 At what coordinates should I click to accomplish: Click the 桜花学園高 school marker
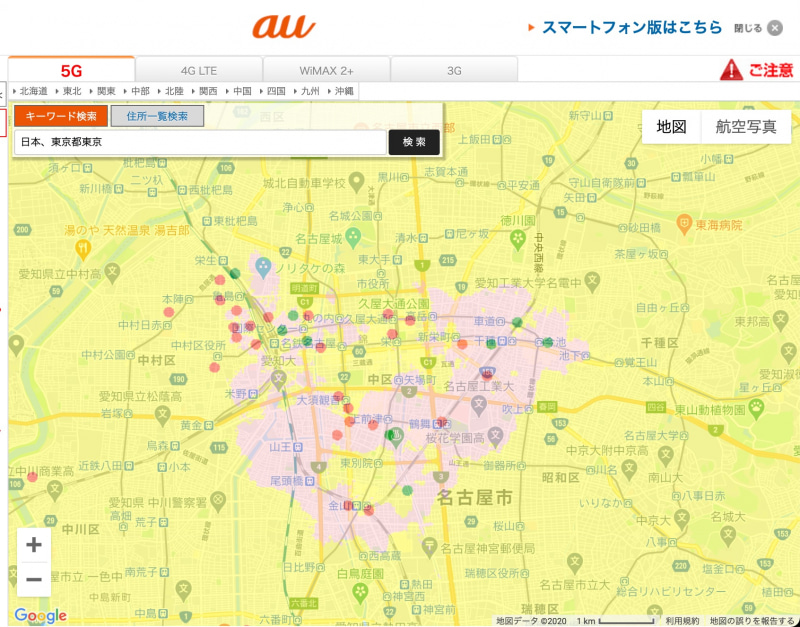tap(495, 435)
